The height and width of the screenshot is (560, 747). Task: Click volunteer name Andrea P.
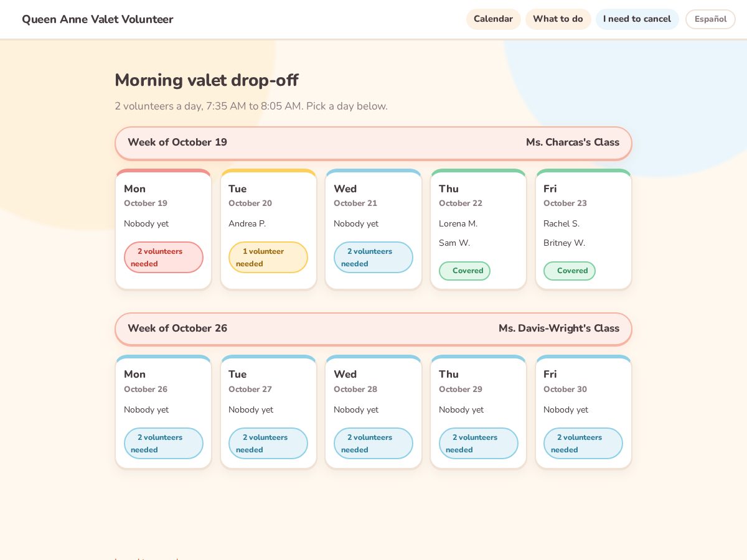247,223
